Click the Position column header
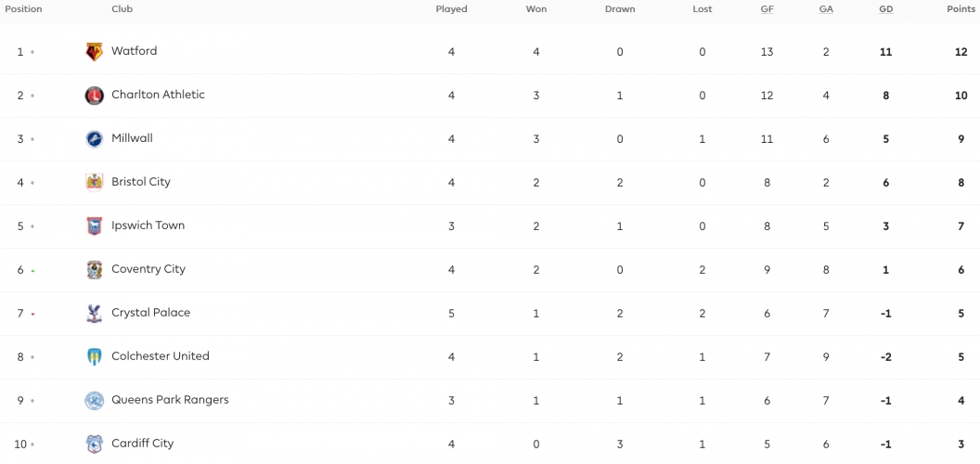 coord(23,9)
